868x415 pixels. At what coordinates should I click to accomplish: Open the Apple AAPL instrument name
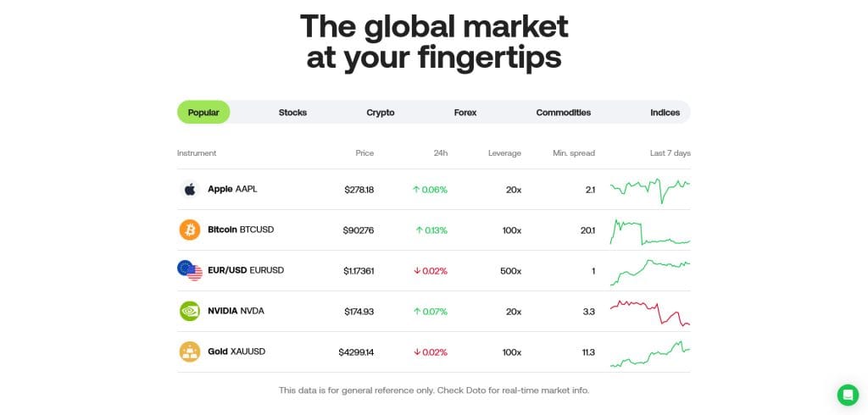(x=232, y=189)
